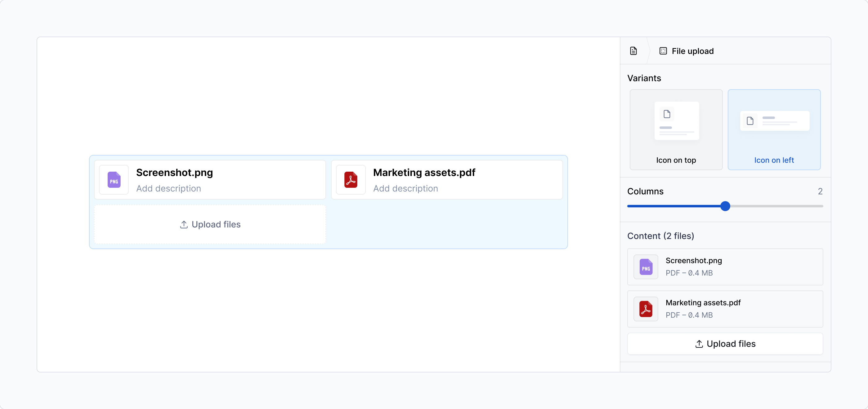Select the Marketing assets.pdf row in Content list
This screenshot has width=868, height=409.
725,309
